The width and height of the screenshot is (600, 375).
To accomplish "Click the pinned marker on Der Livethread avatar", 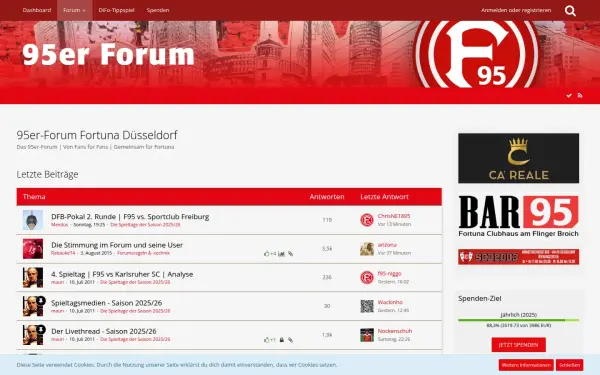I will click(x=41, y=329).
